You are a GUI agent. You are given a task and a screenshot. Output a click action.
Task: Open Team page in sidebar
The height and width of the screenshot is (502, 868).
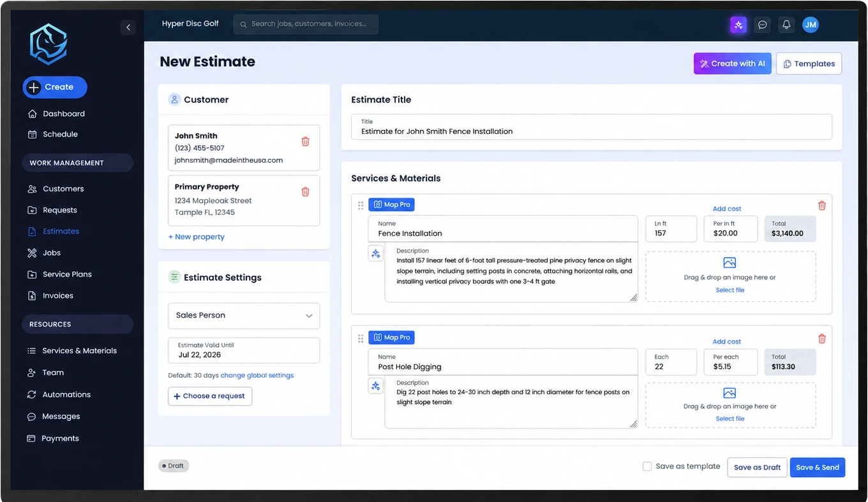[53, 373]
